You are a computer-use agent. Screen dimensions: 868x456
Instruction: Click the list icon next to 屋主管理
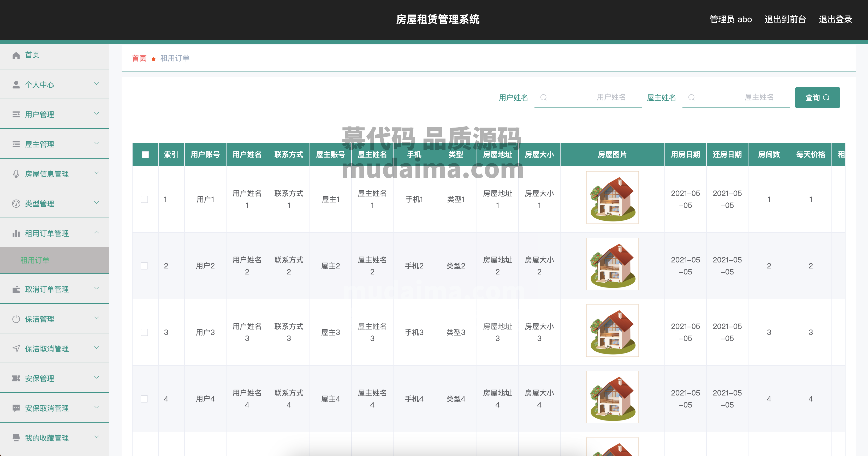click(x=16, y=144)
